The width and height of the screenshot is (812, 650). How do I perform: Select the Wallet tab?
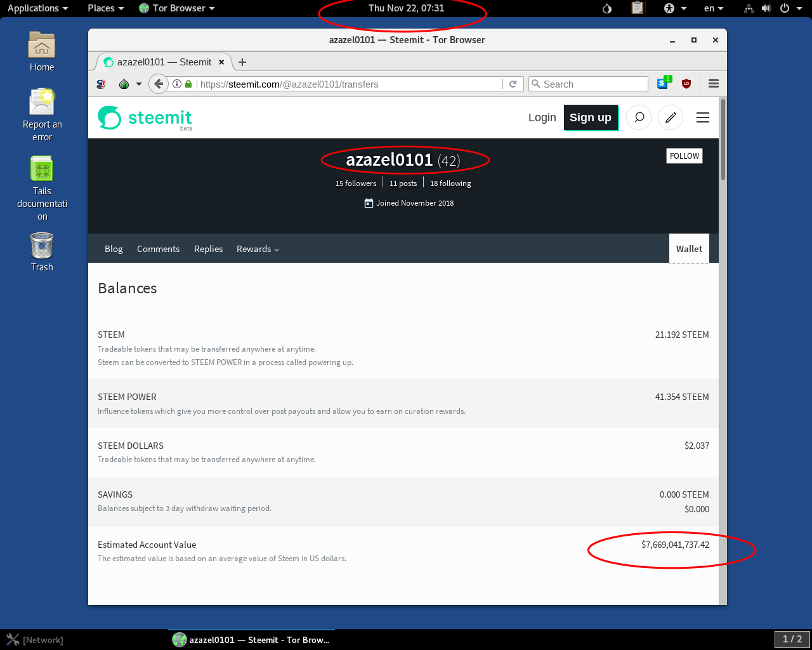[x=689, y=249]
